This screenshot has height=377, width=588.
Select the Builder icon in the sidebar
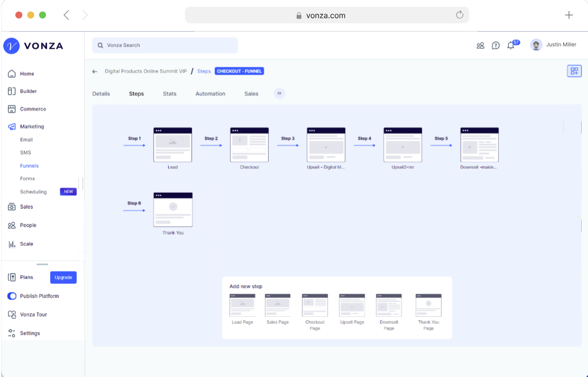click(x=12, y=91)
